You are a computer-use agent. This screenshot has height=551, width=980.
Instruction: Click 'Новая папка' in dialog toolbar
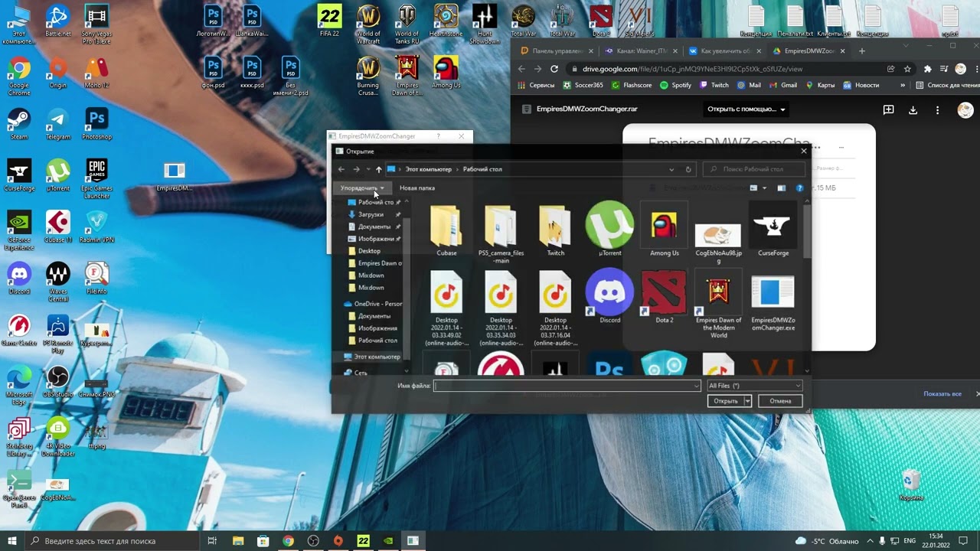point(416,188)
